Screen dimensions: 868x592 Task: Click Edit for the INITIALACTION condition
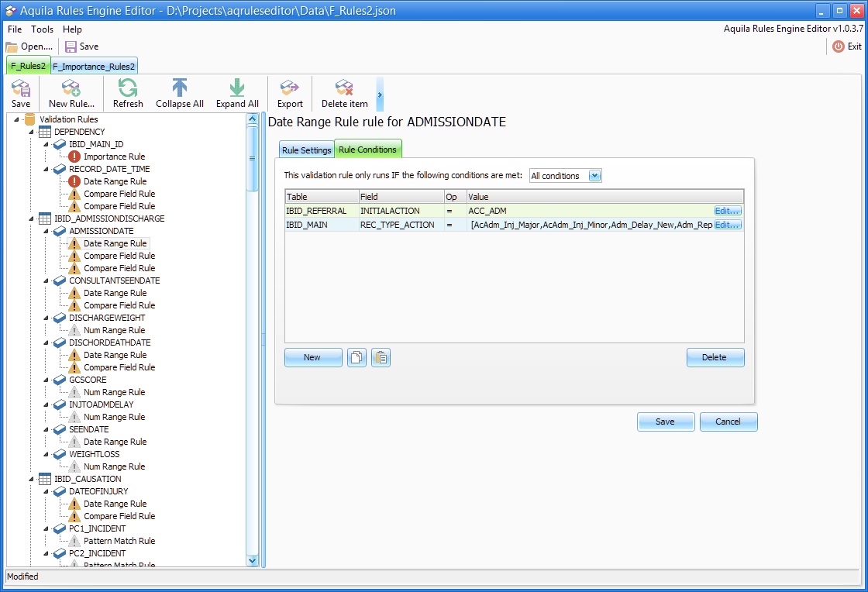coord(727,210)
